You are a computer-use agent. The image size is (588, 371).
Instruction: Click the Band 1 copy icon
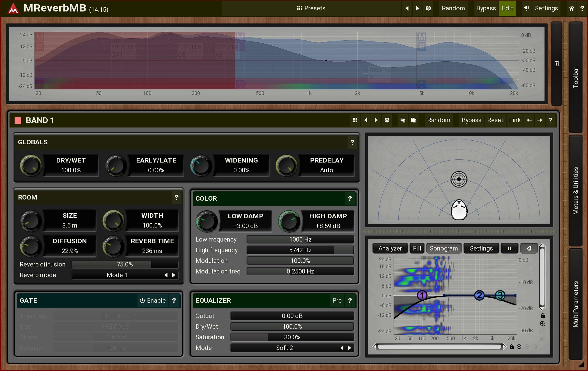[403, 120]
